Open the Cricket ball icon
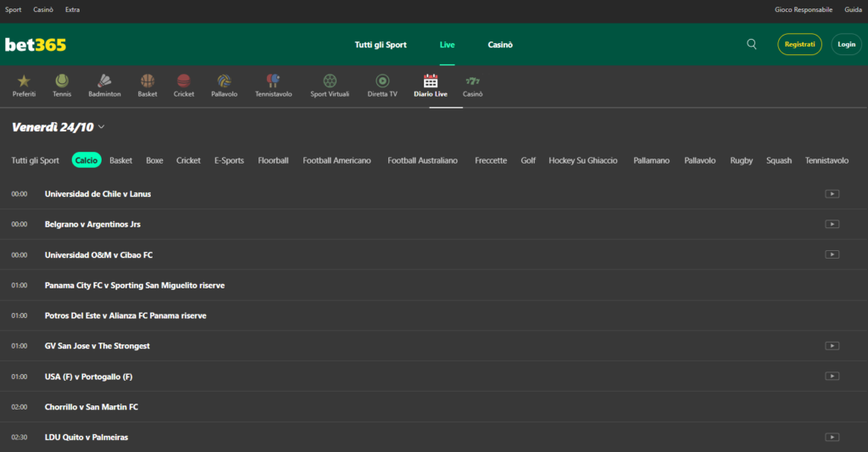Viewport: 868px width, 452px height. 184,81
